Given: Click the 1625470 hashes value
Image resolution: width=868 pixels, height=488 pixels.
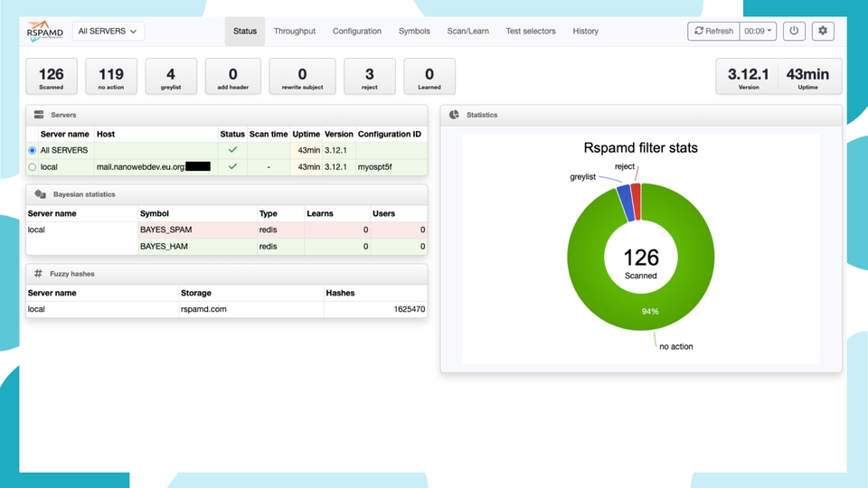Looking at the screenshot, I should coord(410,309).
